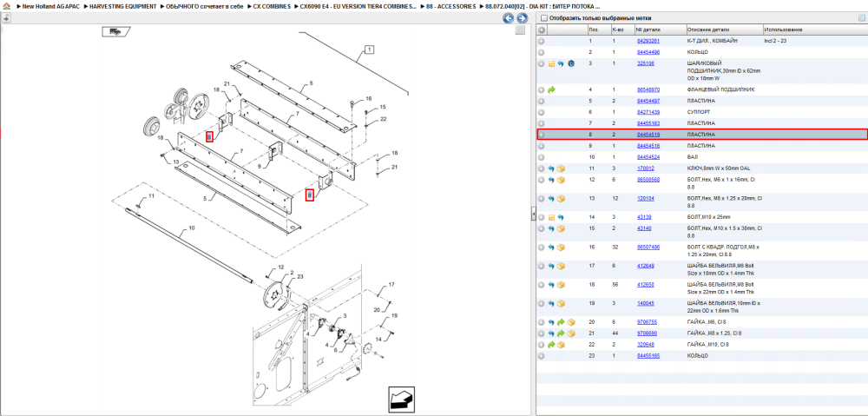Open part number 84454497 link

[x=648, y=101]
